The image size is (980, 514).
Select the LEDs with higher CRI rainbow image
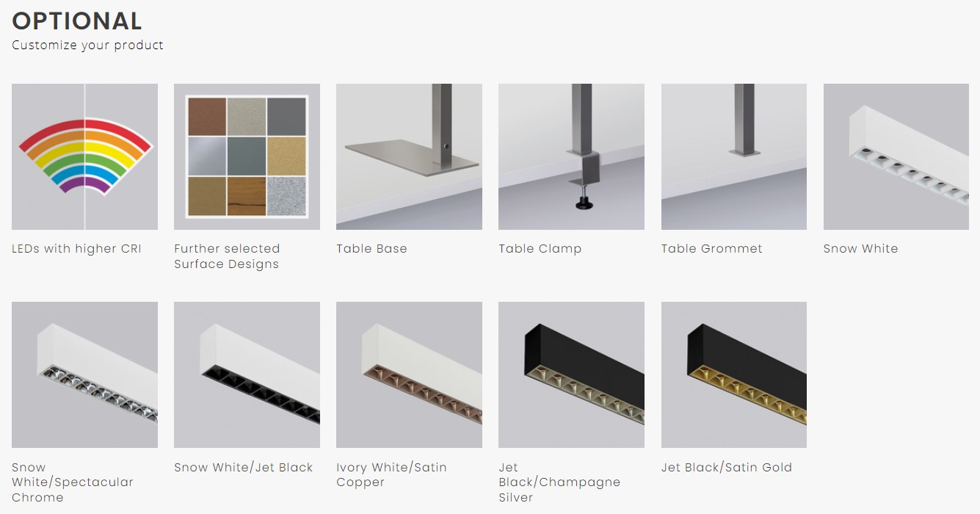click(x=84, y=156)
